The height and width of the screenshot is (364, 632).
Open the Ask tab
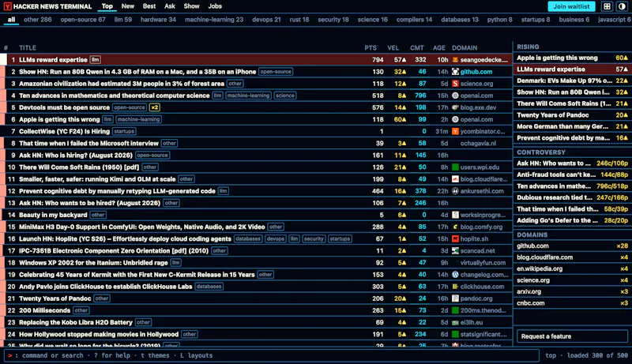point(170,6)
